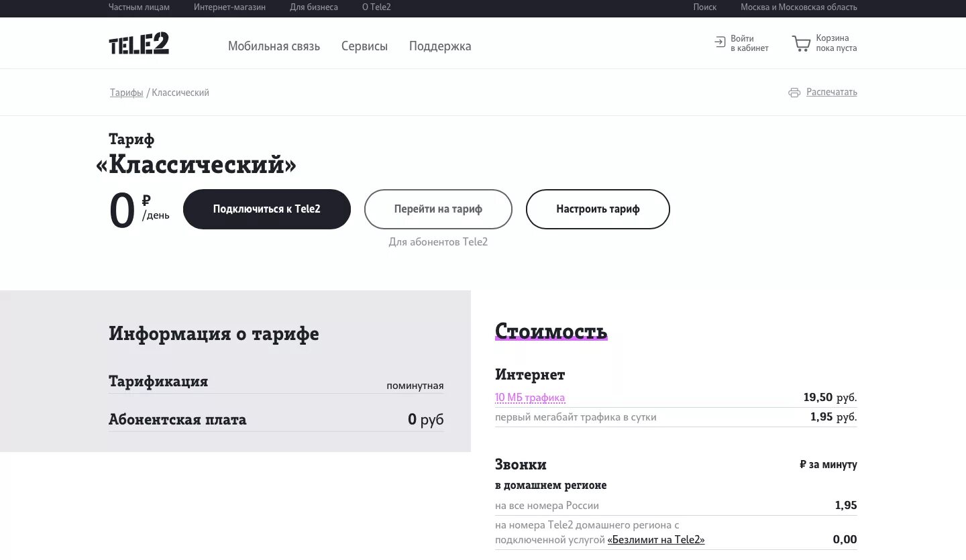Screen dimensions: 966x560
Task: Click Тарификация row label
Action: pos(158,382)
